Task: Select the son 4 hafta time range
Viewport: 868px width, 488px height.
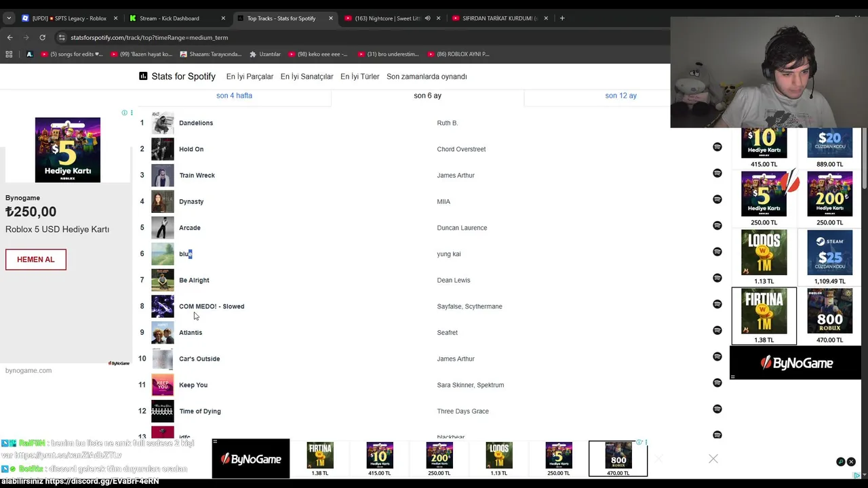Action: (x=234, y=96)
